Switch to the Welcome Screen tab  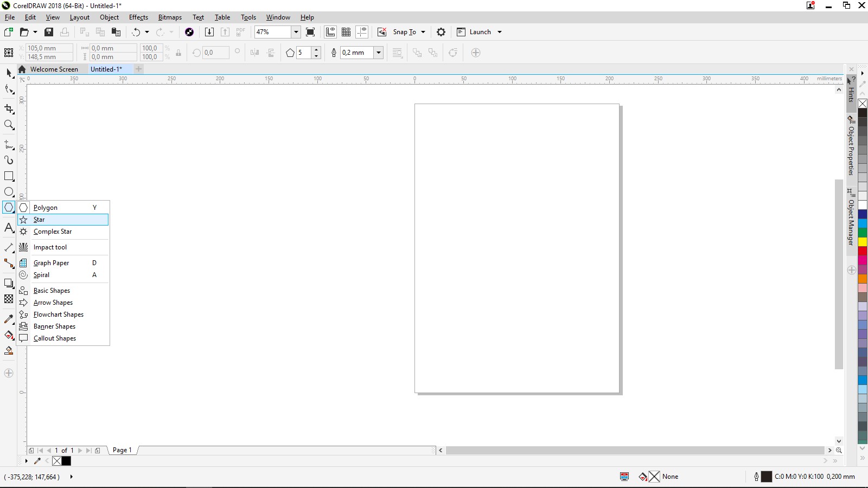pos(54,69)
